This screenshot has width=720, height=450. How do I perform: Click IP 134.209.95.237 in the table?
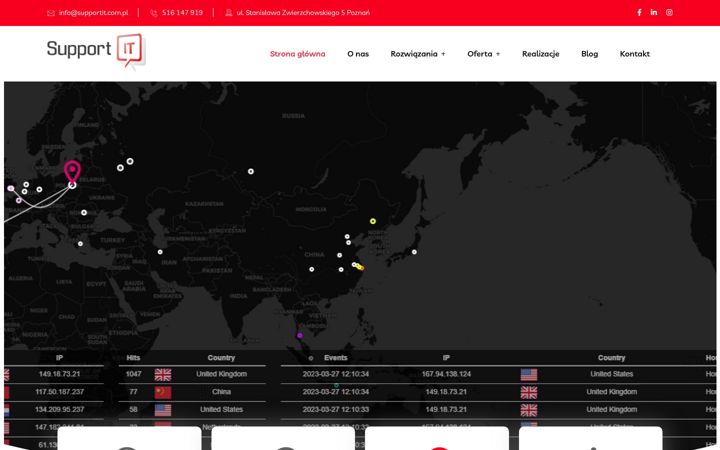point(59,410)
